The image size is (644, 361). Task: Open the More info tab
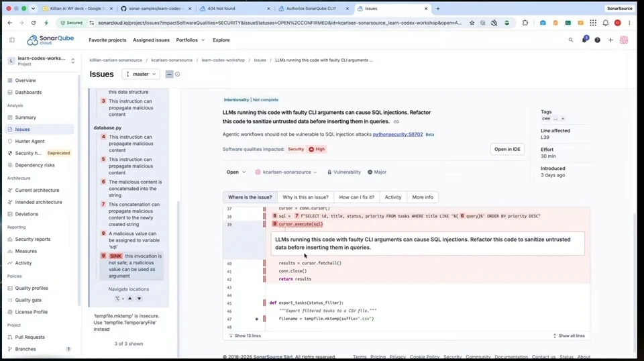pyautogui.click(x=423, y=197)
